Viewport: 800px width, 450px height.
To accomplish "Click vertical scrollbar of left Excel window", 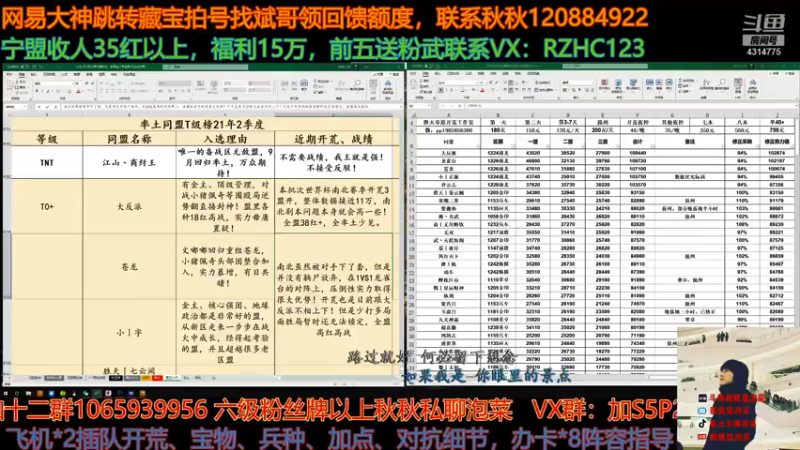I will tap(401, 245).
